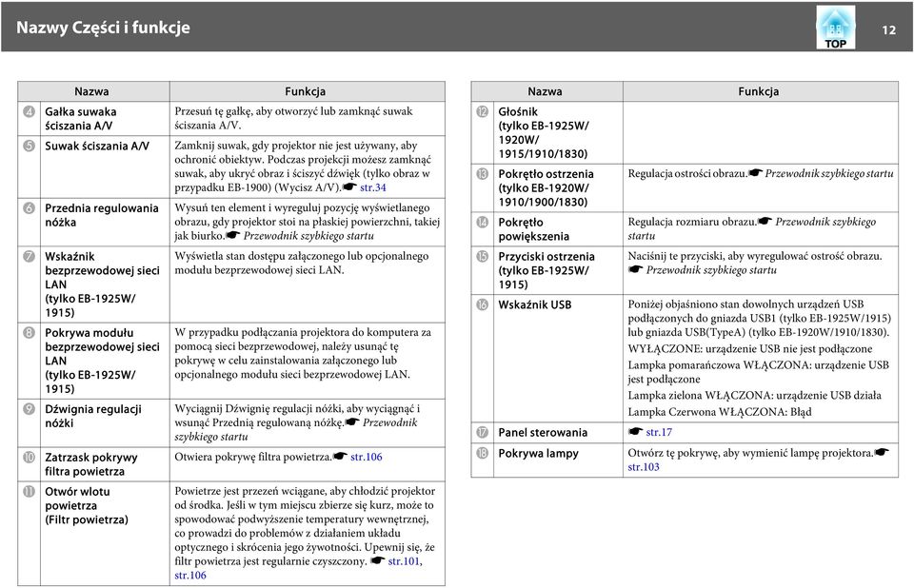This screenshot has height=588, width=914.
Task: Click the circled number 5 marker
Action: pyautogui.click(x=30, y=146)
